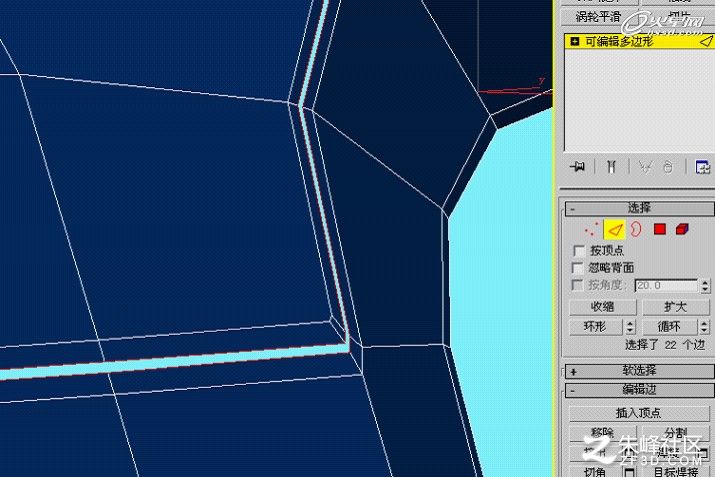715x477 pixels.
Task: Click spinner arrows beside 循环 button
Action: coord(705,327)
